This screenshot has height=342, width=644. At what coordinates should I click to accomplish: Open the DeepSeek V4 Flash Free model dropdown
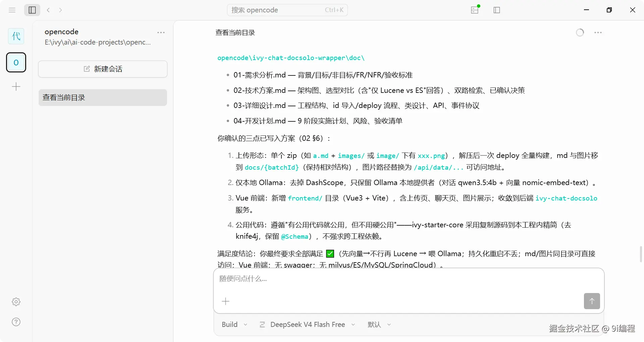coord(307,325)
